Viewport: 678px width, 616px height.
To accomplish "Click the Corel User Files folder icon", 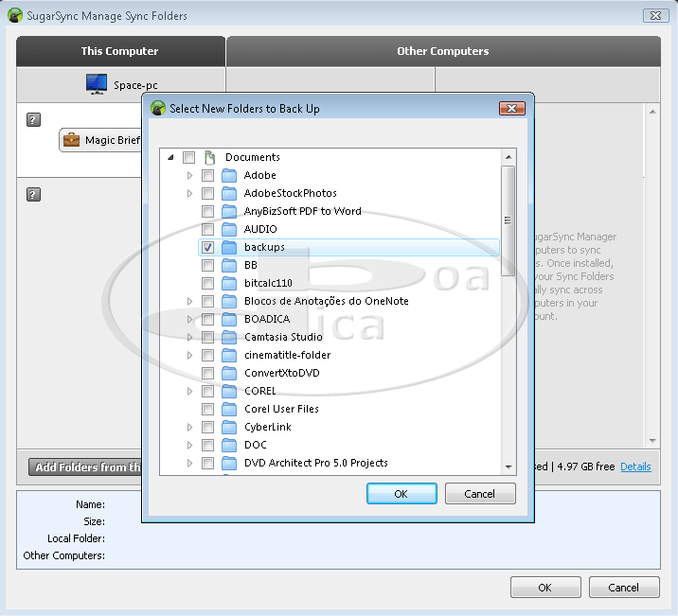I will coord(229,409).
